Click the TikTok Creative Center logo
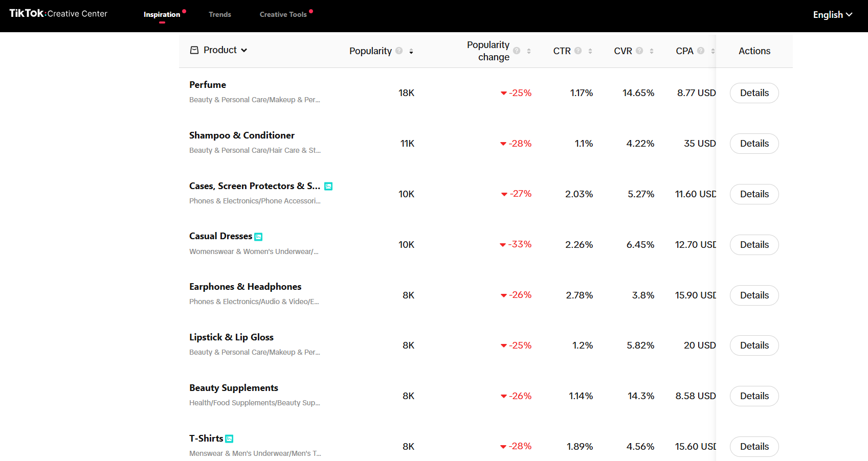 pyautogui.click(x=58, y=14)
